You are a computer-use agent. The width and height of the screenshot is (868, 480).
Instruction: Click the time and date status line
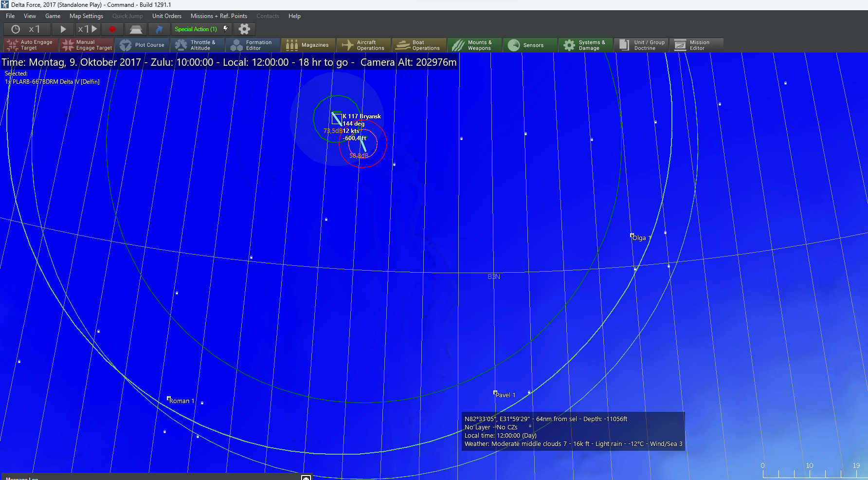pyautogui.click(x=229, y=62)
